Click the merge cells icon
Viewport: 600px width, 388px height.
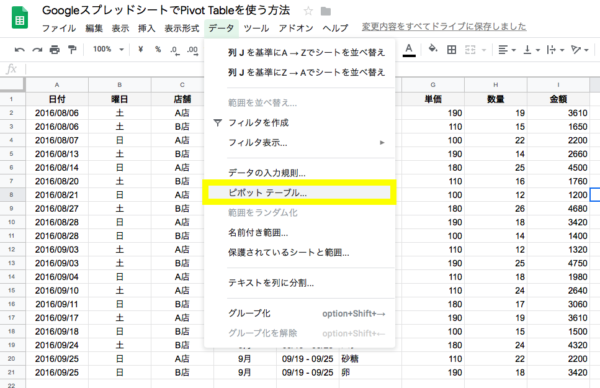click(x=470, y=50)
